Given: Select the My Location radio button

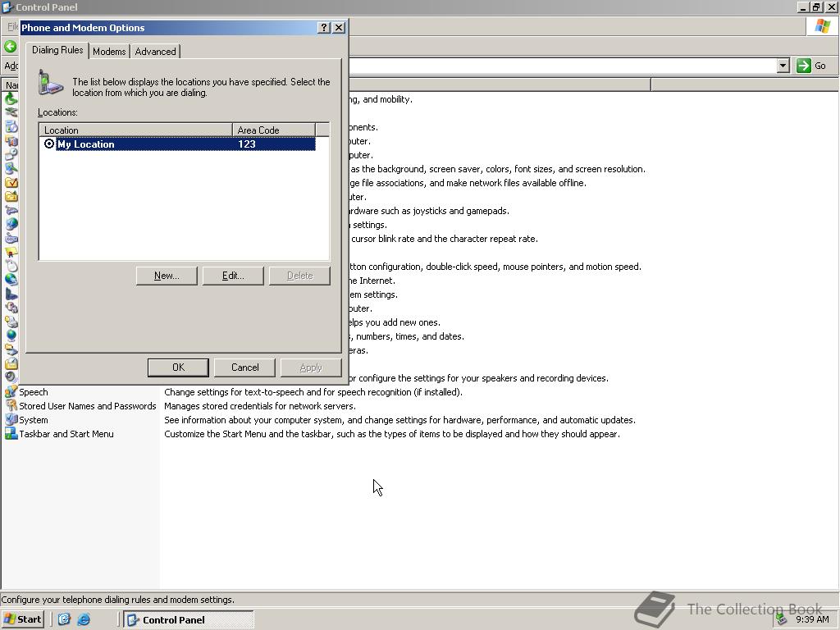Looking at the screenshot, I should pos(49,144).
